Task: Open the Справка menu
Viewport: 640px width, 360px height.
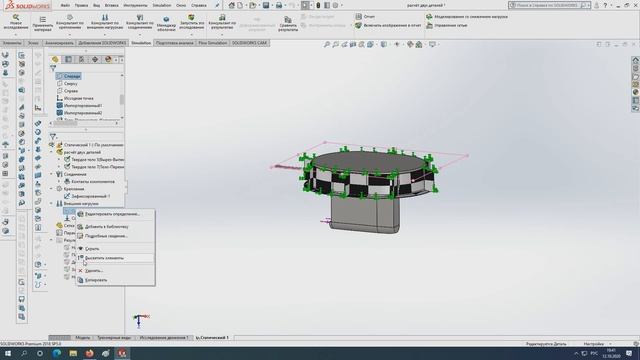Action: coord(199,5)
